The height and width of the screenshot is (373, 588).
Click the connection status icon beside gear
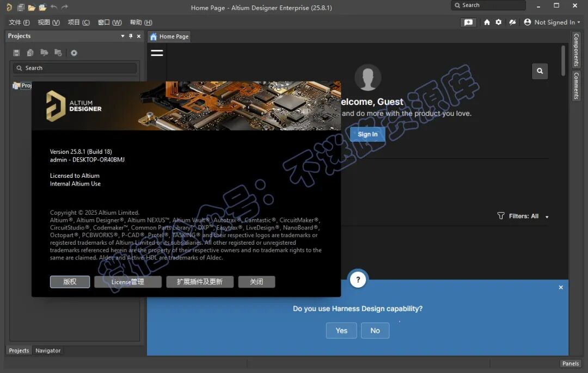pyautogui.click(x=512, y=22)
